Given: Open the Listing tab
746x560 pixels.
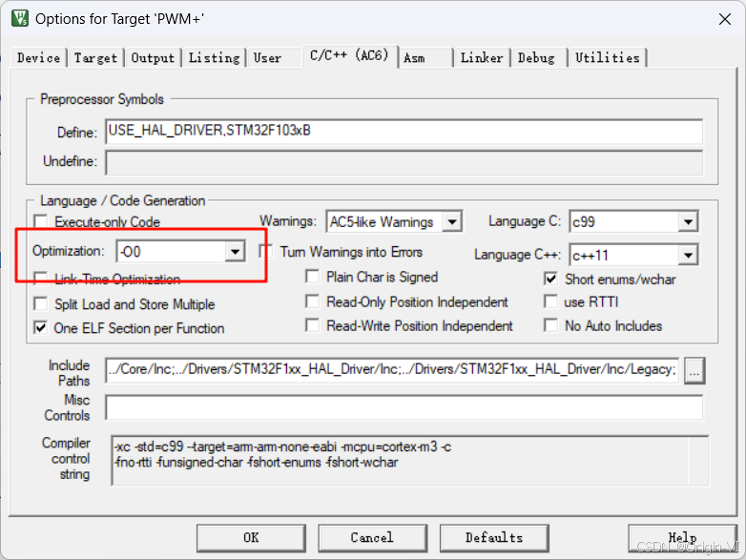Looking at the screenshot, I should tap(214, 58).
